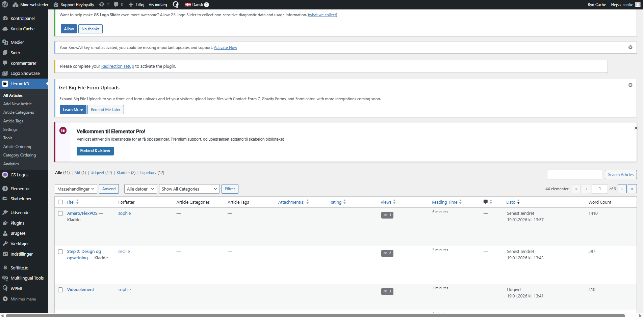The image size is (644, 317).
Task: Open the Plugins menu in sidebar
Action: point(17,223)
